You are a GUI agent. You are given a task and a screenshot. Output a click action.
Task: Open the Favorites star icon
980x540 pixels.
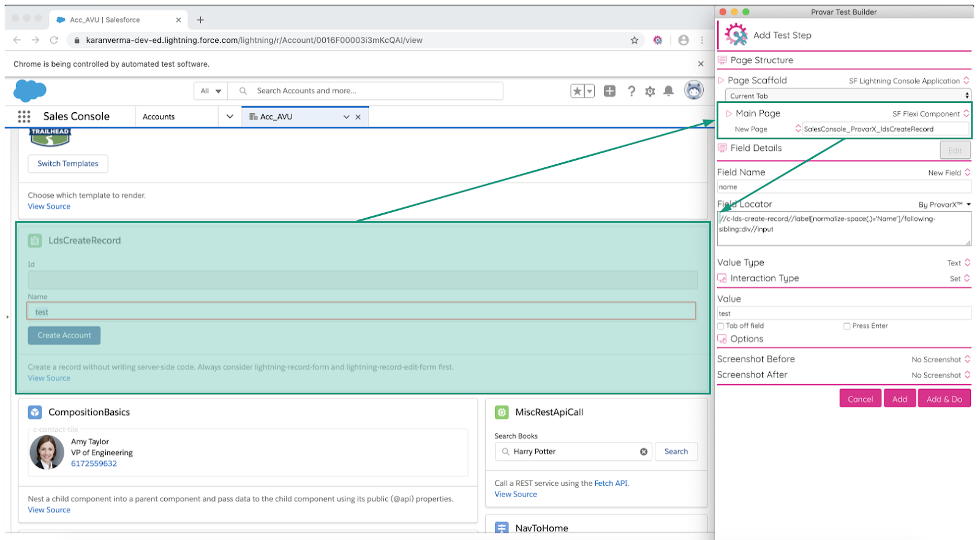[x=577, y=91]
